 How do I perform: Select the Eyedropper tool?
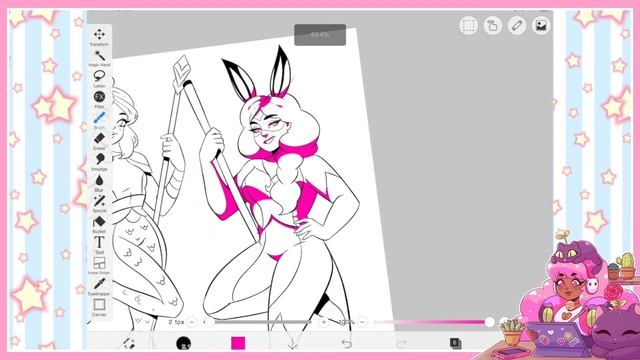click(99, 286)
